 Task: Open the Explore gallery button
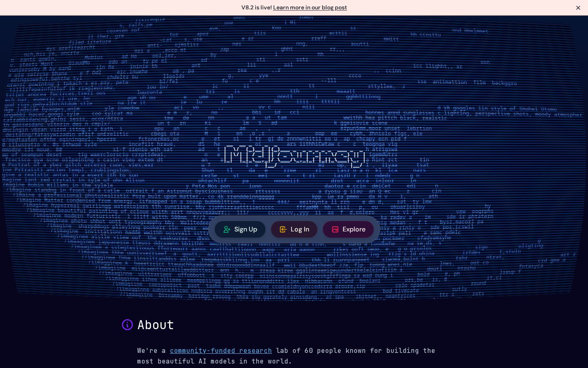pos(348,229)
